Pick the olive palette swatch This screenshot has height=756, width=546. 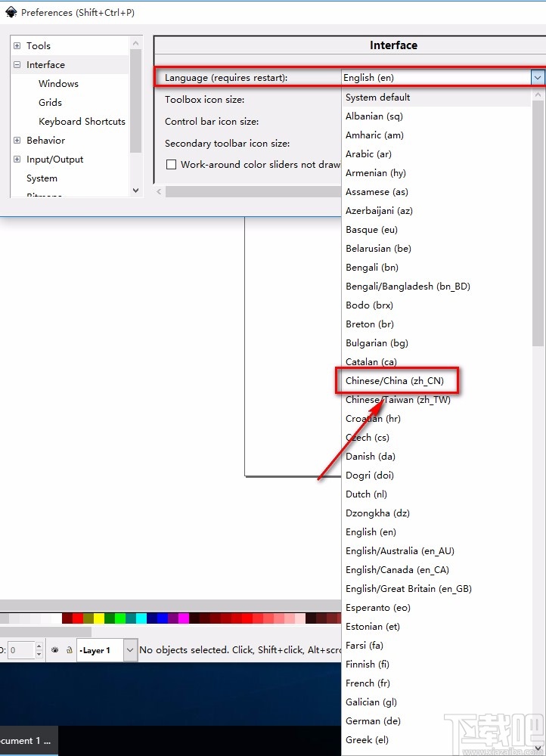click(88, 618)
